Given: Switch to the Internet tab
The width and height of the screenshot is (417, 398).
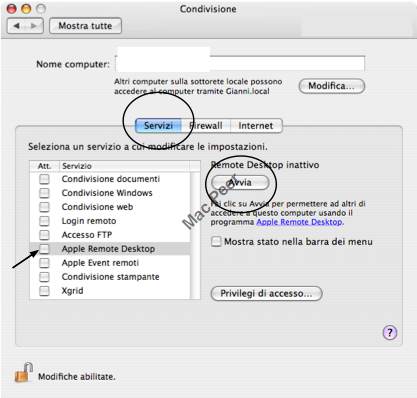Looking at the screenshot, I should tap(256, 126).
